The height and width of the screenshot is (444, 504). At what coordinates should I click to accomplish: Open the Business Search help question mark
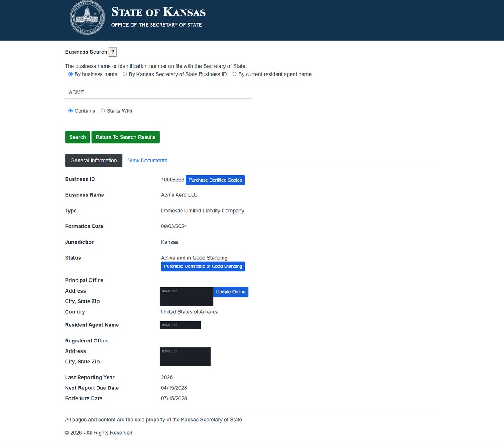[x=113, y=52]
